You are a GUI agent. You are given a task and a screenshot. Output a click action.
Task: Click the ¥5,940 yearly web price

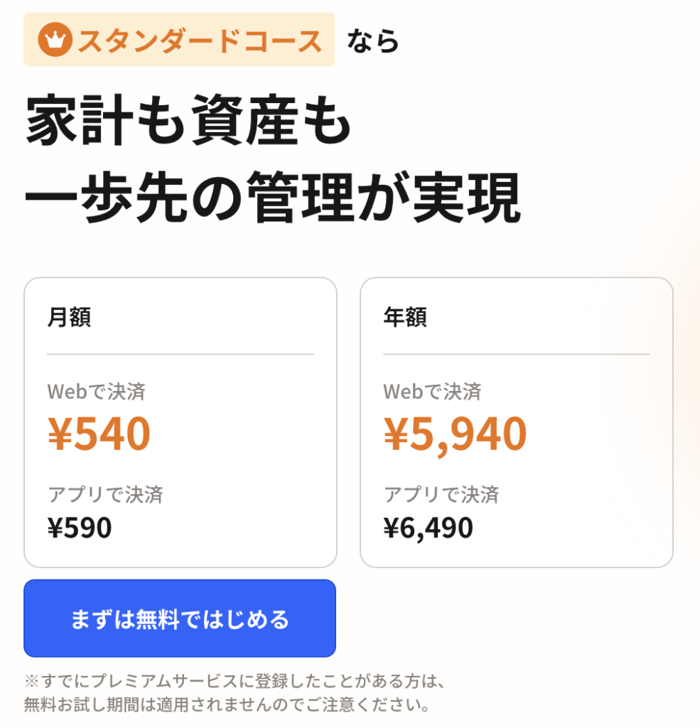coord(456,433)
